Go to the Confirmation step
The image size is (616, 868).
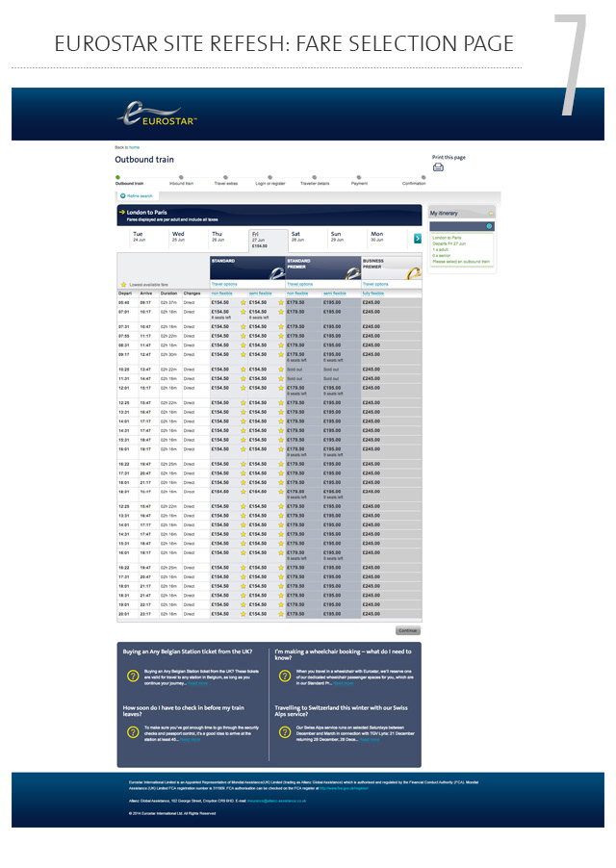[414, 181]
